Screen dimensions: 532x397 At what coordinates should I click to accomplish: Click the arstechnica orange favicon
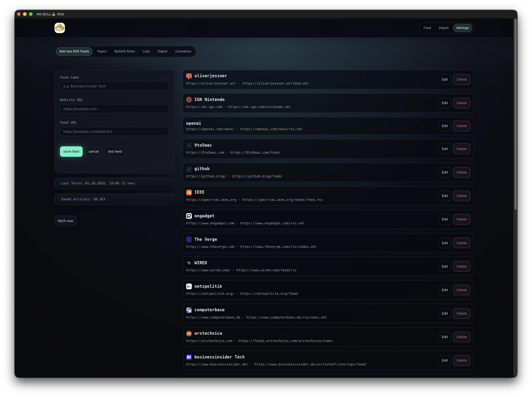(x=189, y=333)
